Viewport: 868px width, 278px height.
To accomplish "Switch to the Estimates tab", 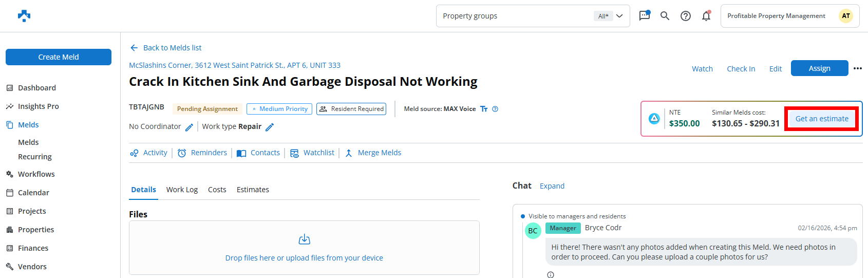I will (253, 190).
